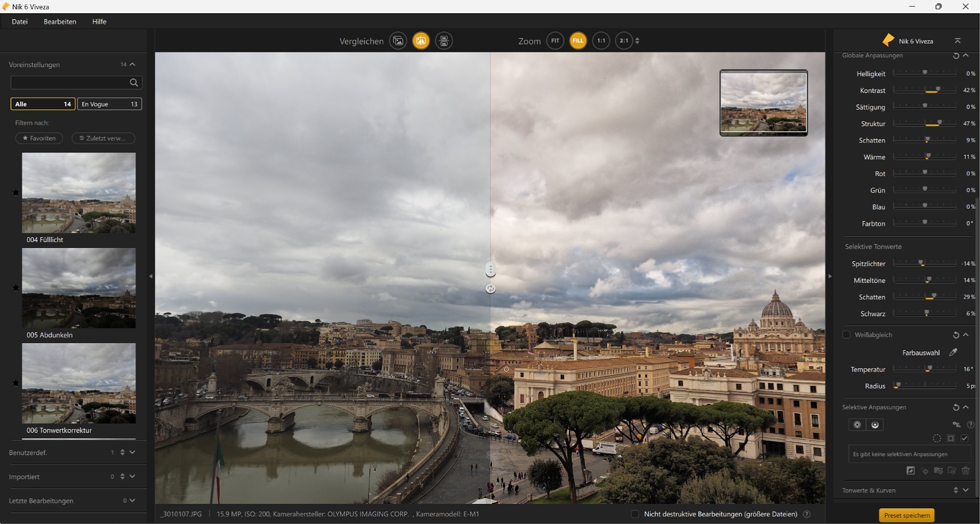
Task: Click the invert mask icon
Action: [x=910, y=471]
